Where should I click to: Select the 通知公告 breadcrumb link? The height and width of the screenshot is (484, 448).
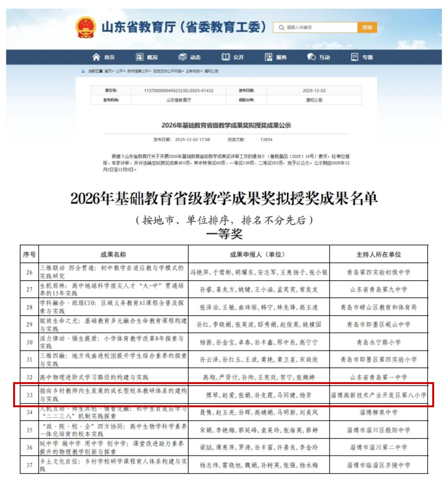tap(211, 71)
